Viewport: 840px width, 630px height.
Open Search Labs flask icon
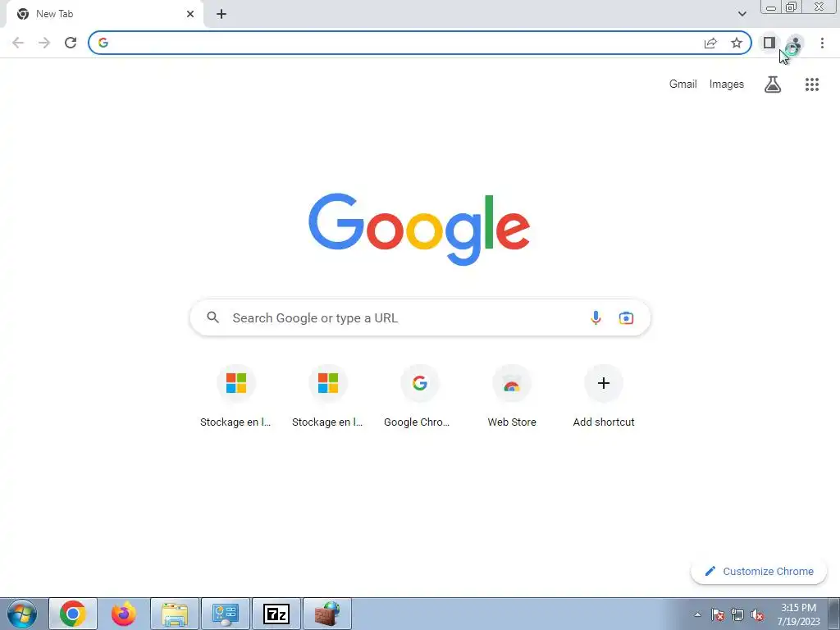point(773,84)
